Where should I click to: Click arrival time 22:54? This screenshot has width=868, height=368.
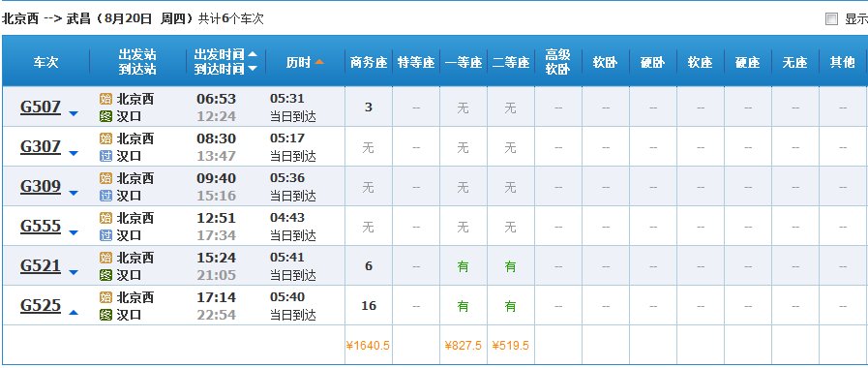(217, 315)
